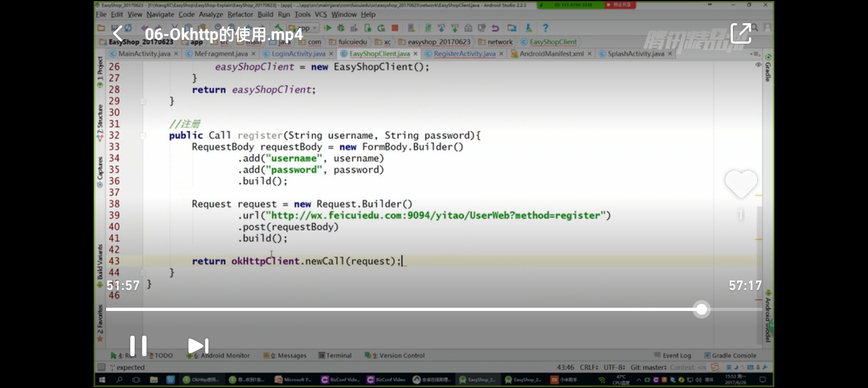This screenshot has width=868, height=388.
Task: Click the Help question mark icon
Action: click(x=545, y=28)
